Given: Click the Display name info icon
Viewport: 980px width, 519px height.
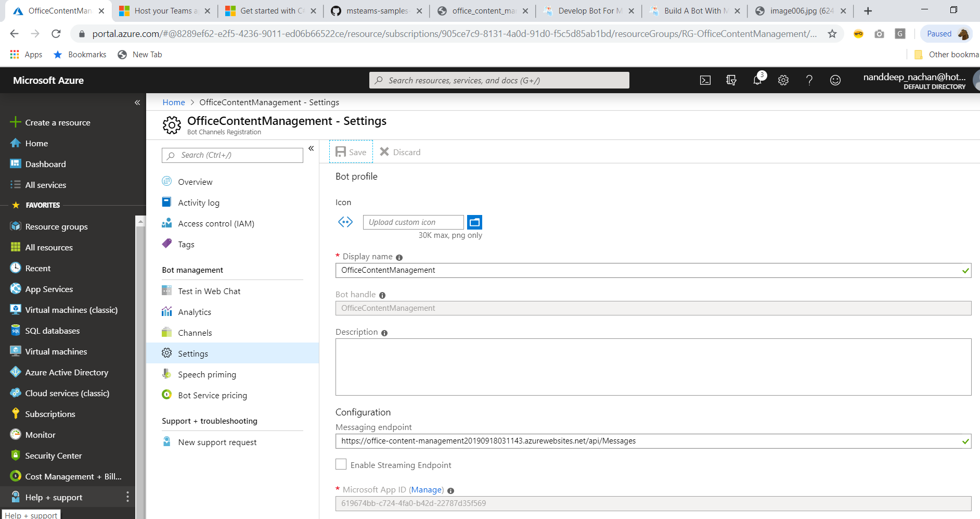Looking at the screenshot, I should coord(399,258).
